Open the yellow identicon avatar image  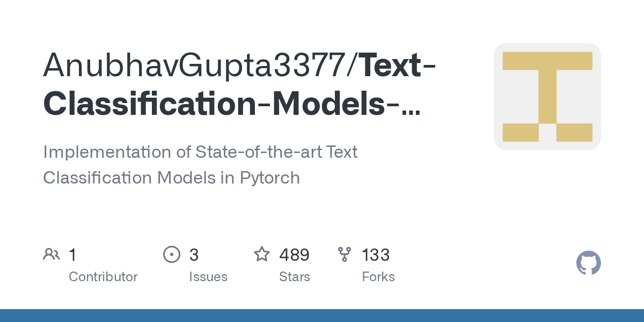[x=547, y=97]
